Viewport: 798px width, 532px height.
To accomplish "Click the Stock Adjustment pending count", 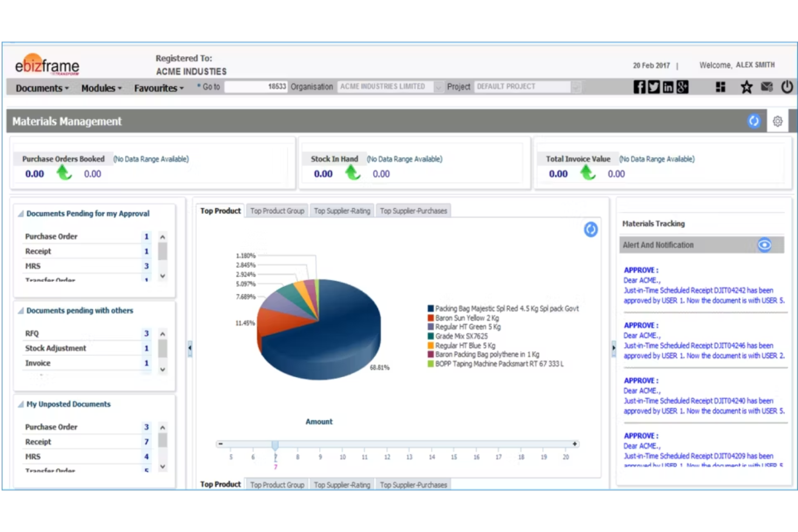I will [x=146, y=348].
